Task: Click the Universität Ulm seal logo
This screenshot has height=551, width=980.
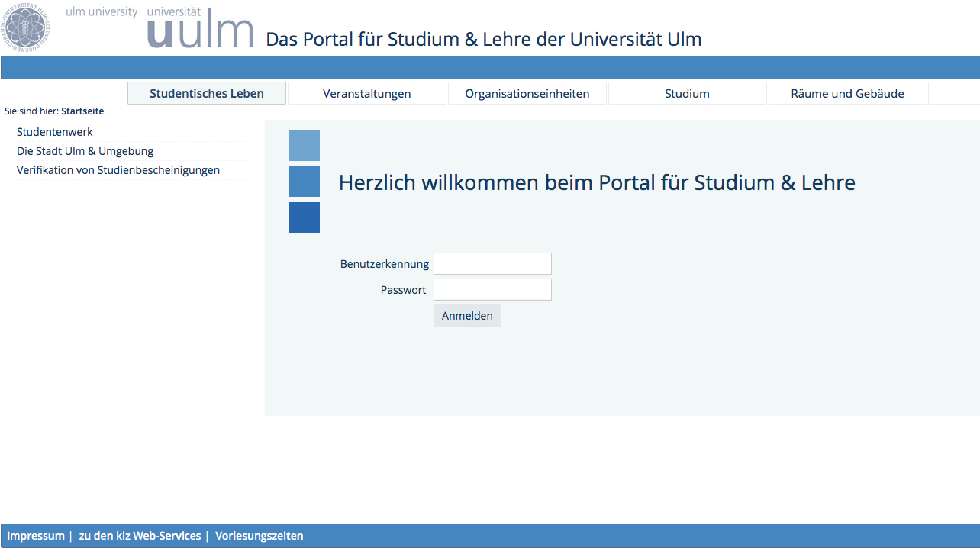Action: coord(27,28)
